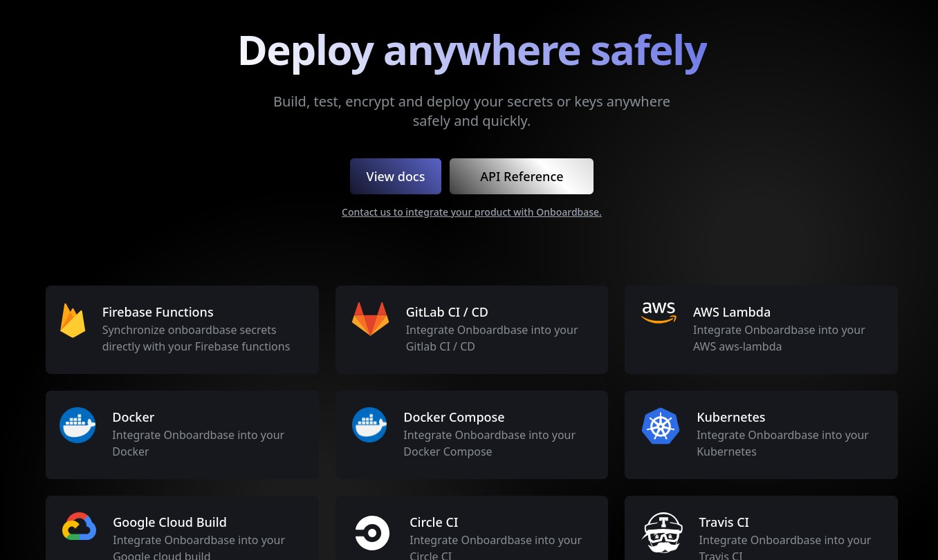
Task: Open the Travis CI title
Action: (724, 522)
